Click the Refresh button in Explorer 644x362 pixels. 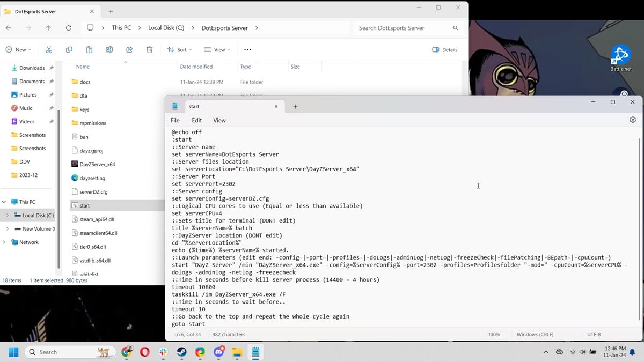[x=68, y=28]
